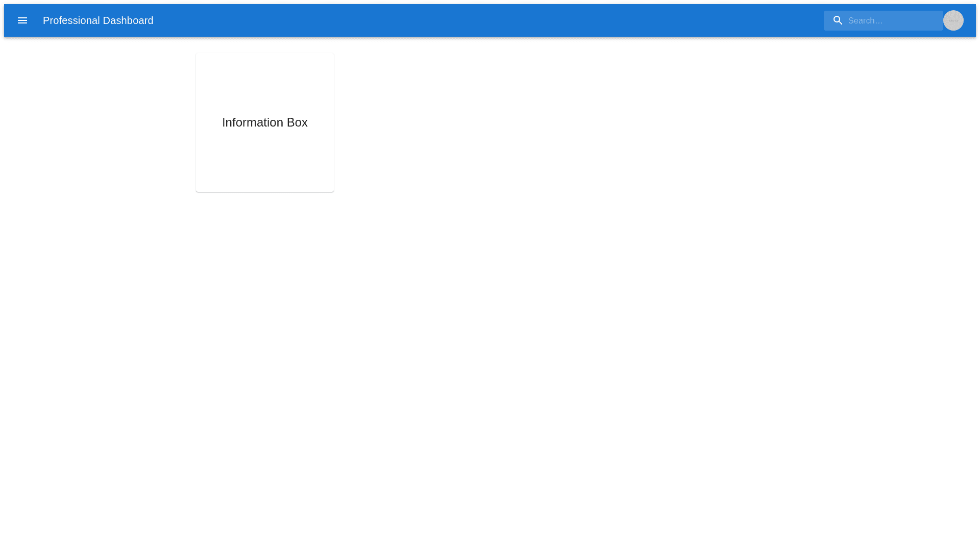Click the "Information Box" heading text
980x551 pixels.
click(x=264, y=122)
